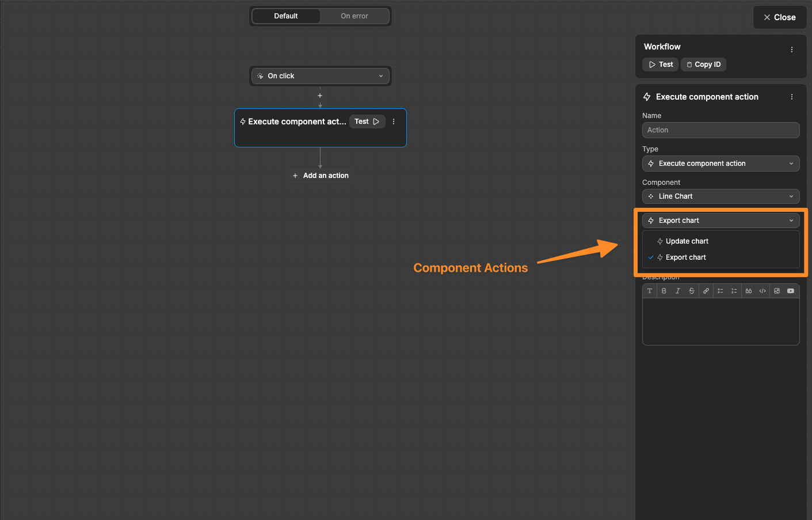The height and width of the screenshot is (520, 812).
Task: Apply strikethrough in the Description toolbar
Action: click(692, 291)
